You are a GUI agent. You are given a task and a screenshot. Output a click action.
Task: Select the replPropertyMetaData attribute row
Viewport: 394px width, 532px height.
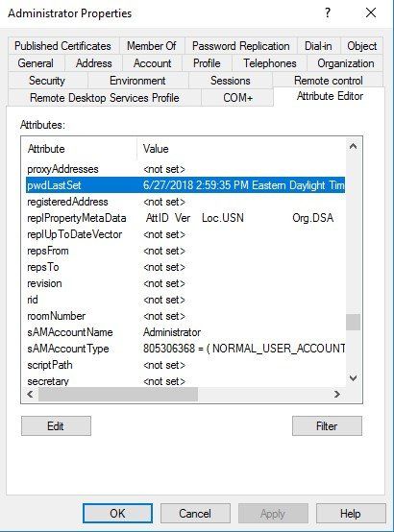tap(185, 218)
